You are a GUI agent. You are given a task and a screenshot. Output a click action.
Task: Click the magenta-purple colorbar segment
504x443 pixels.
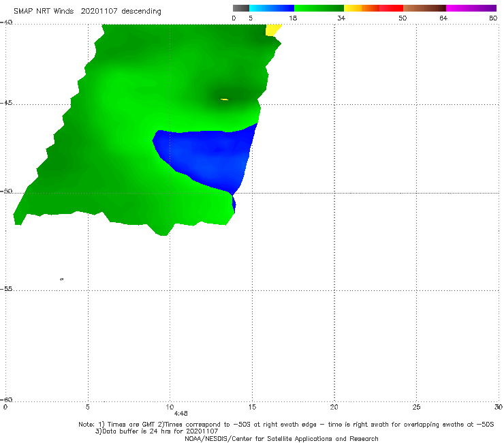[471, 8]
